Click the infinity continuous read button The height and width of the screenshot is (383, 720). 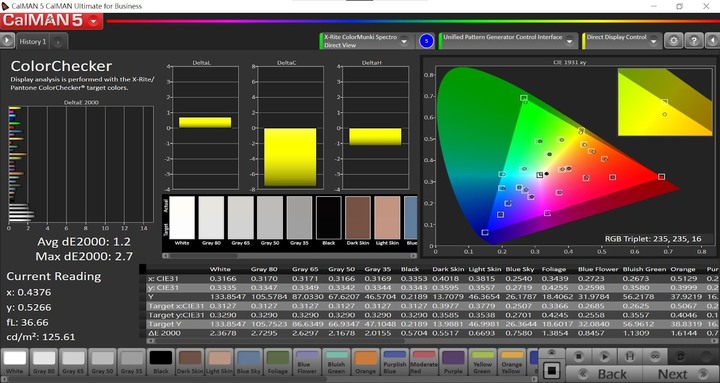pyautogui.click(x=655, y=356)
